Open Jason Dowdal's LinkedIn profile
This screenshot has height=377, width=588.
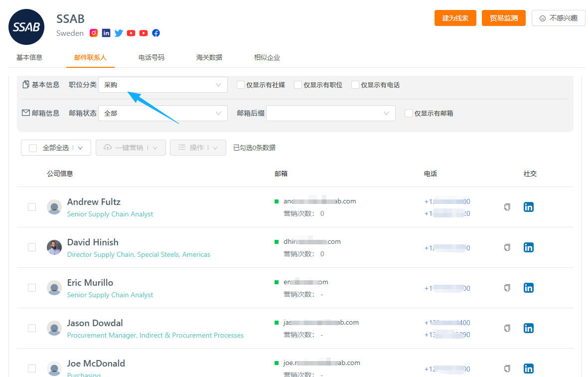[x=528, y=328]
